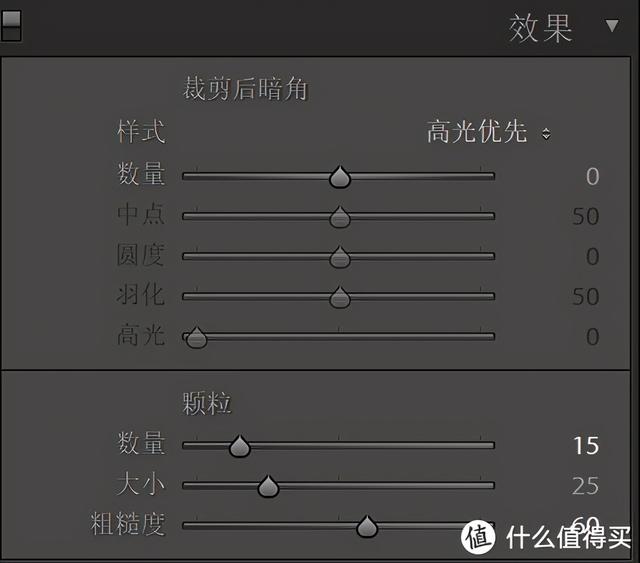640x563 pixels.
Task: Click the 粗糙度 slider handle
Action: 367,526
